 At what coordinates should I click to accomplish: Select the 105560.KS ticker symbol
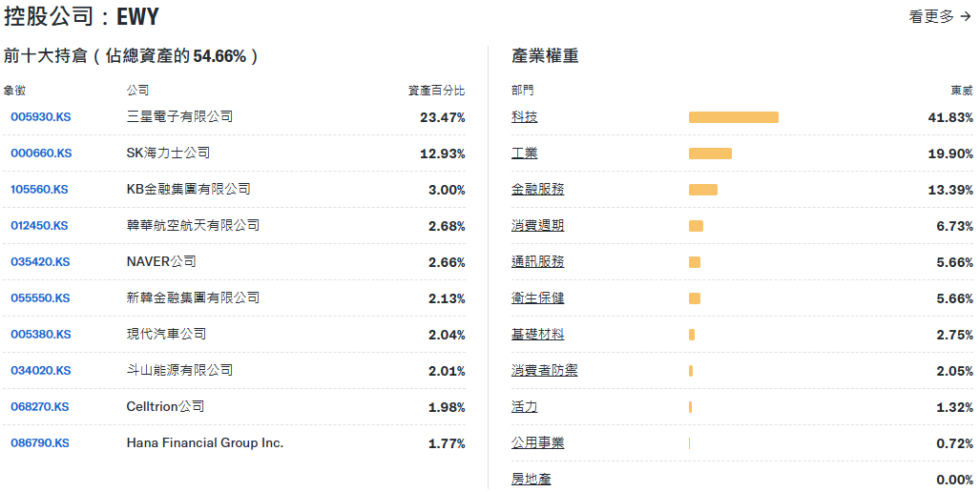pyautogui.click(x=39, y=190)
